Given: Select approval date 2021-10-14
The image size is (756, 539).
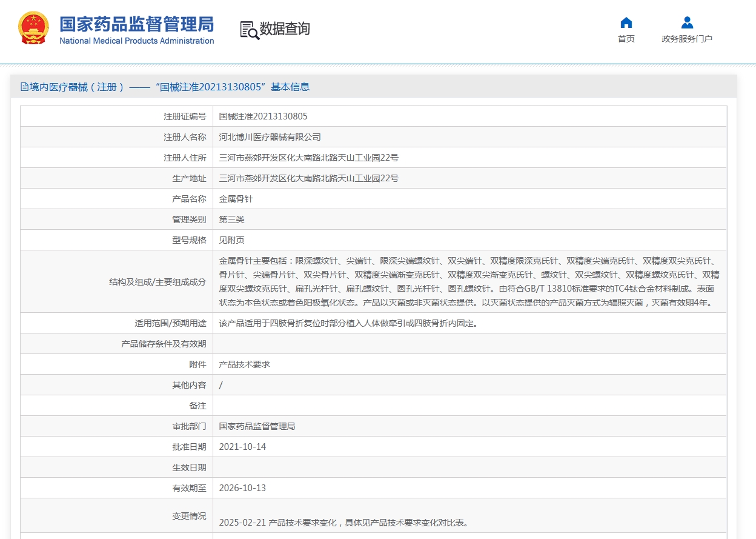Looking at the screenshot, I should coord(242,447).
